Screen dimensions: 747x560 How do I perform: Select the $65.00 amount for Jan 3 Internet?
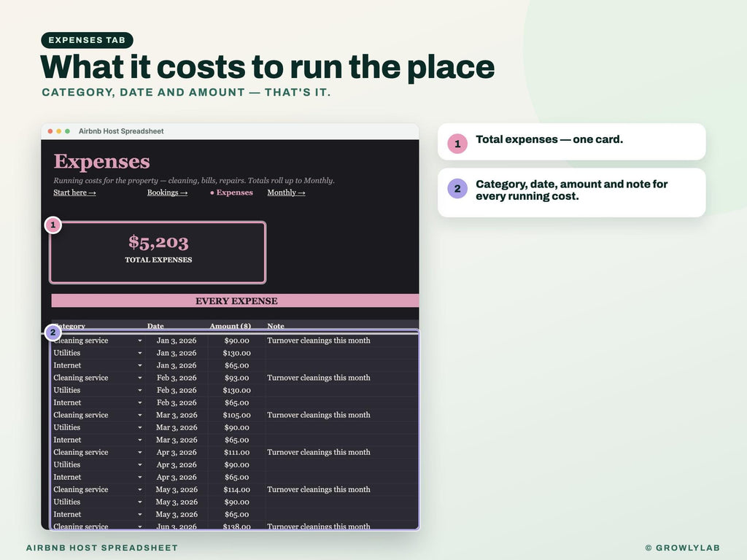(237, 365)
